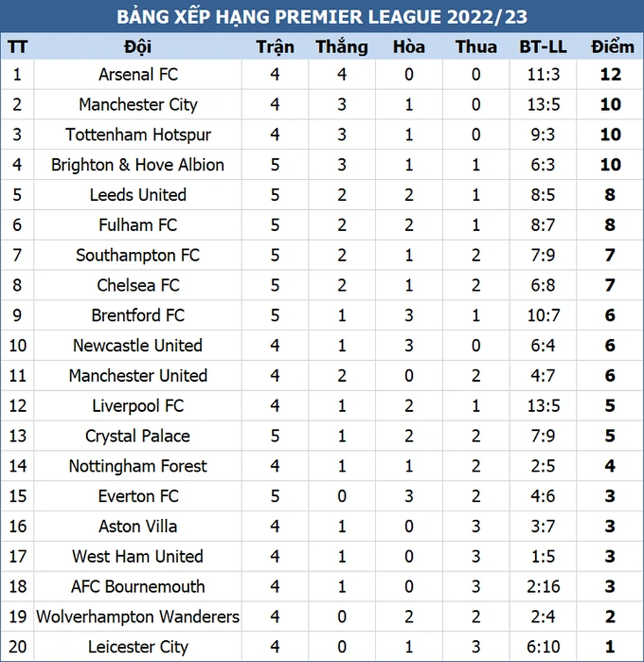Viewport: 644px width, 662px height.
Task: Select the Manchester City row name
Action: pyautogui.click(x=138, y=105)
